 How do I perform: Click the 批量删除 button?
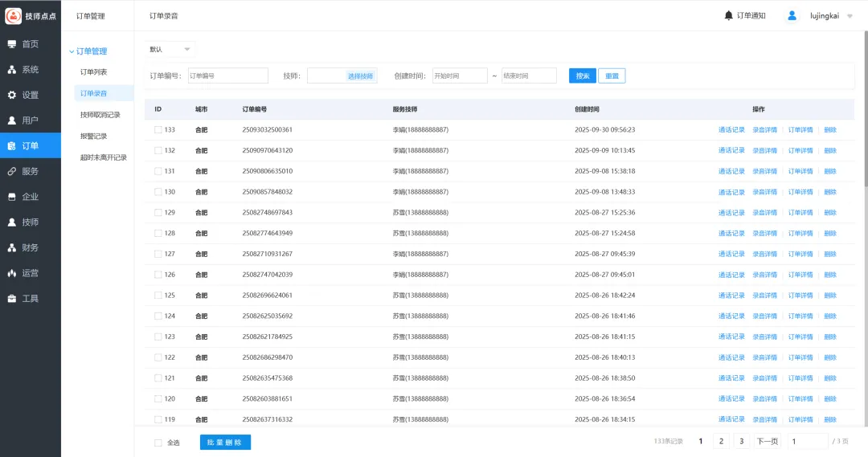pos(225,442)
